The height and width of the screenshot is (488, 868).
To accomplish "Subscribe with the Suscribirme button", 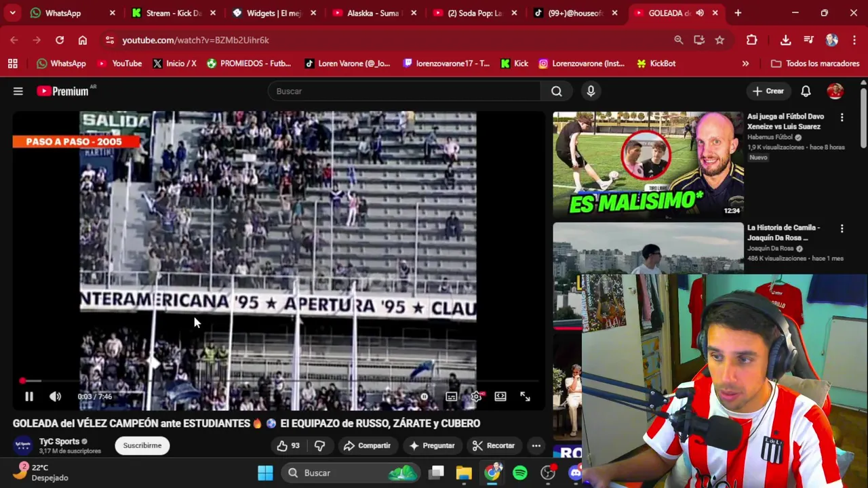I will tap(142, 445).
